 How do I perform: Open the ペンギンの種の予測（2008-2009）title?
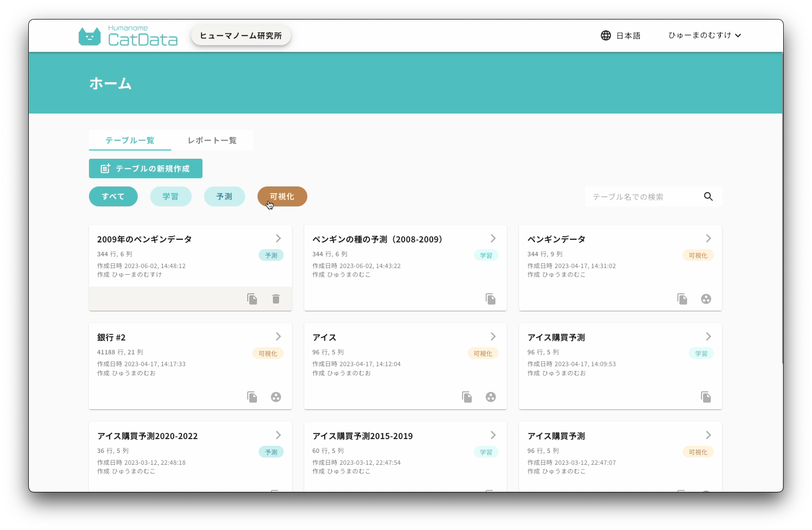click(377, 239)
